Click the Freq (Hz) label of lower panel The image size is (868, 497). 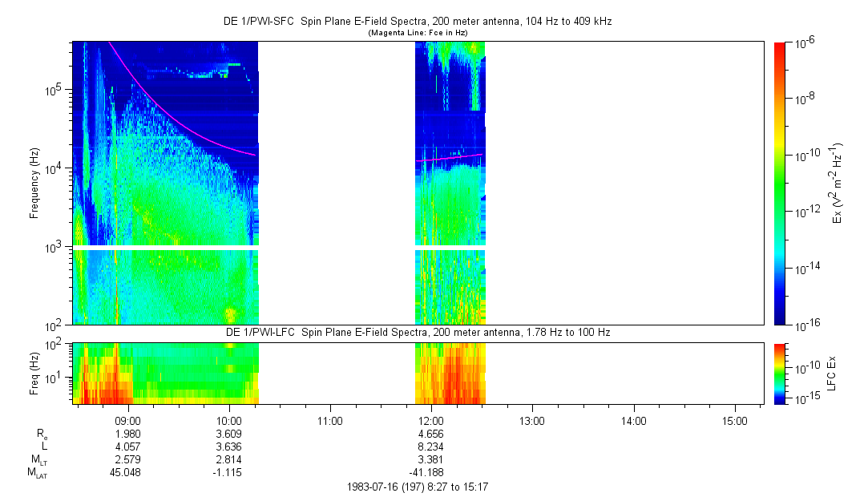pos(34,373)
